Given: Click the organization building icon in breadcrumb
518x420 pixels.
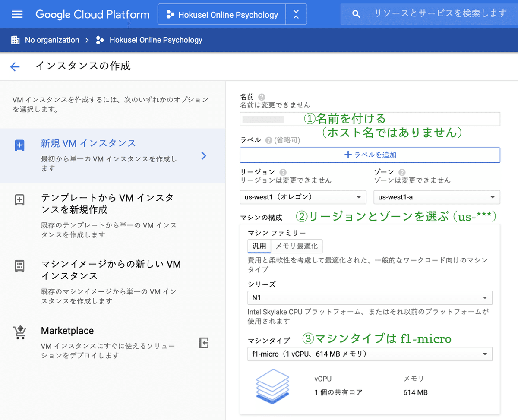Looking at the screenshot, I should tap(15, 40).
